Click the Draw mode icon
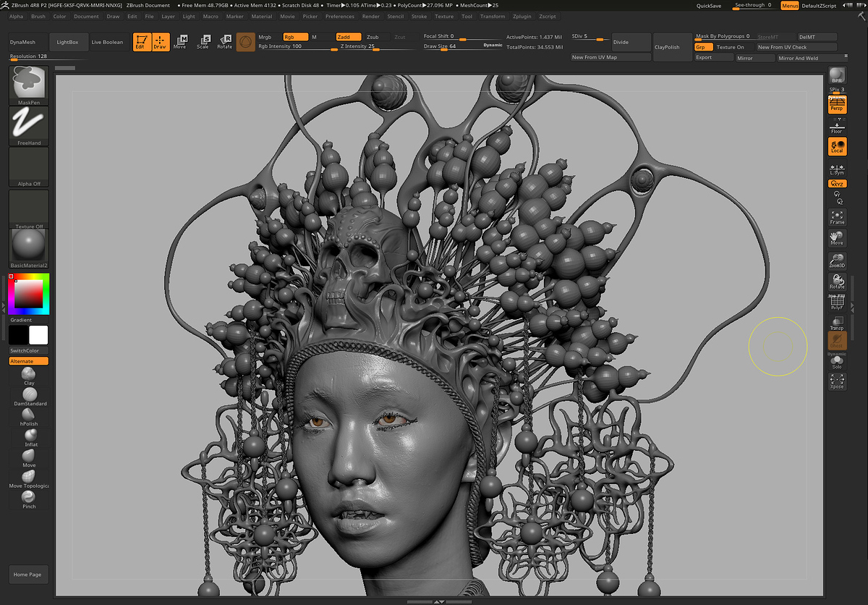 pyautogui.click(x=161, y=42)
